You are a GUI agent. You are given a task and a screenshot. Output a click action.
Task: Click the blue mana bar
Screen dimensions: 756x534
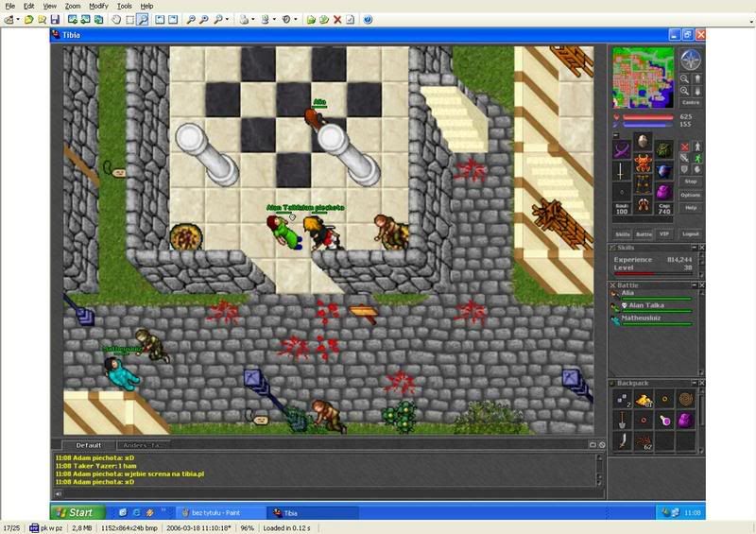tap(647, 125)
